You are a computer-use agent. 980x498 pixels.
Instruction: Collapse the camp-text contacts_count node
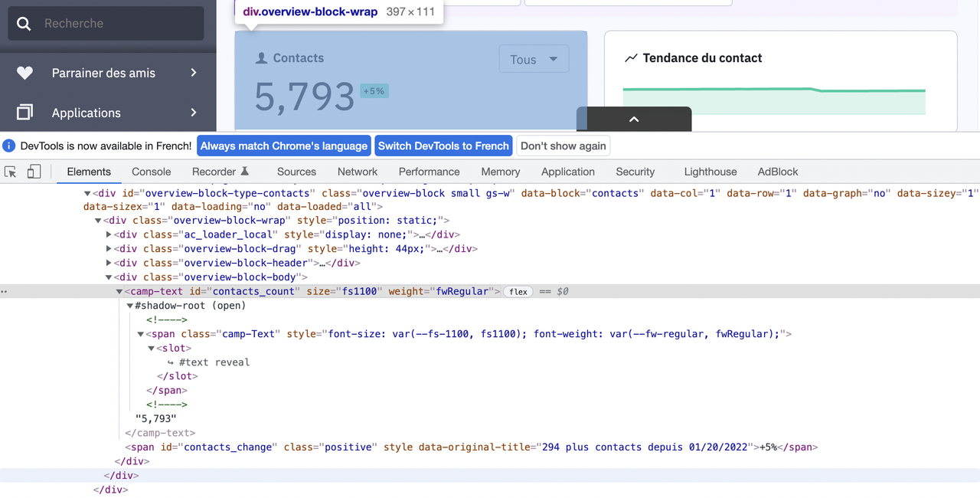point(119,291)
